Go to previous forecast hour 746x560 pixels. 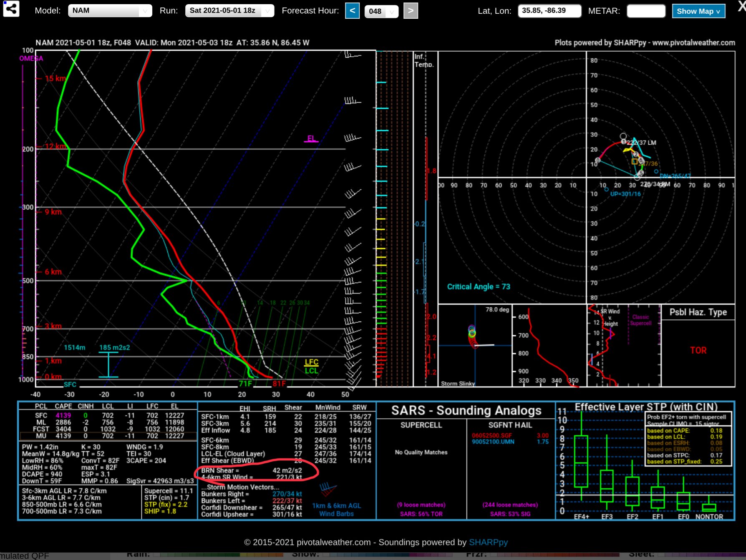click(352, 10)
